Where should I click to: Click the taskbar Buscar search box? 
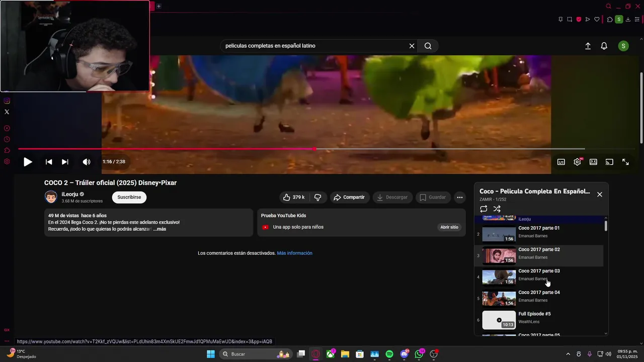pyautogui.click(x=256, y=354)
